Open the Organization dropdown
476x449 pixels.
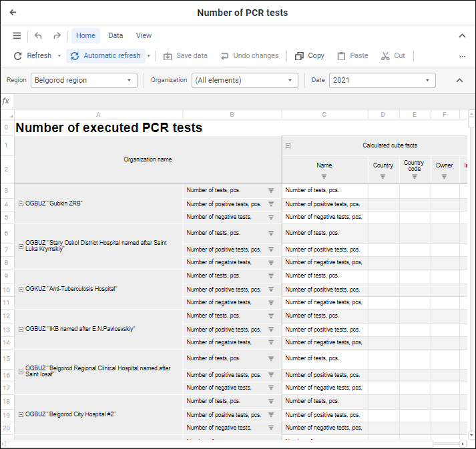pos(244,80)
